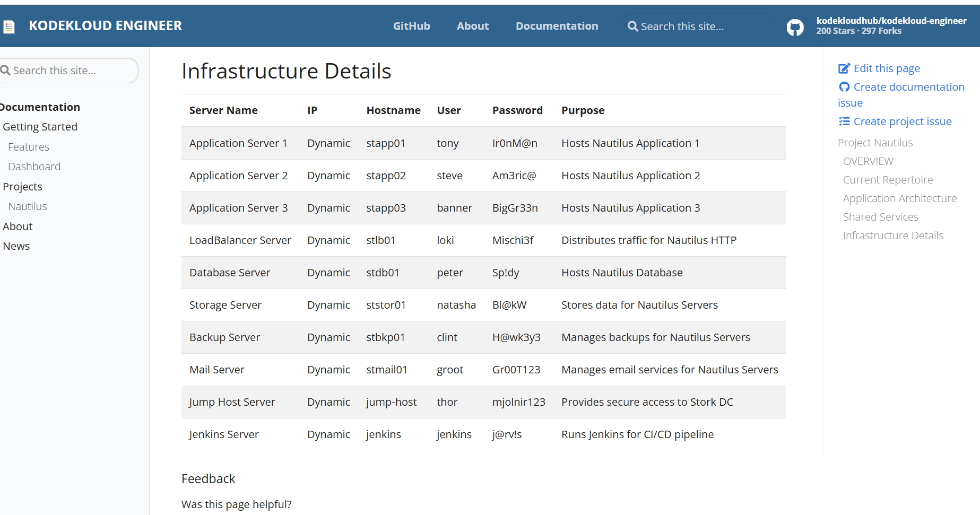Click the sidebar search magnifier icon

pos(5,71)
